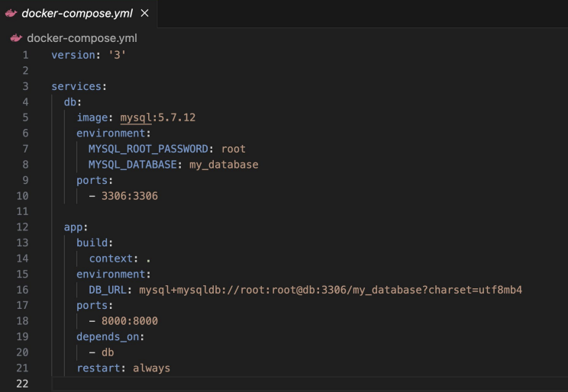This screenshot has width=568, height=392.
Task: Click the MYSQL_DATABASE value my_database
Action: click(224, 165)
